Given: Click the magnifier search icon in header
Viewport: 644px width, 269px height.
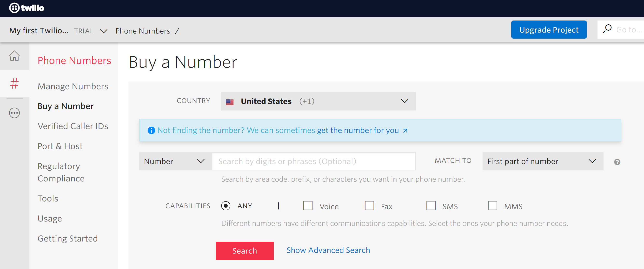Looking at the screenshot, I should pyautogui.click(x=607, y=29).
